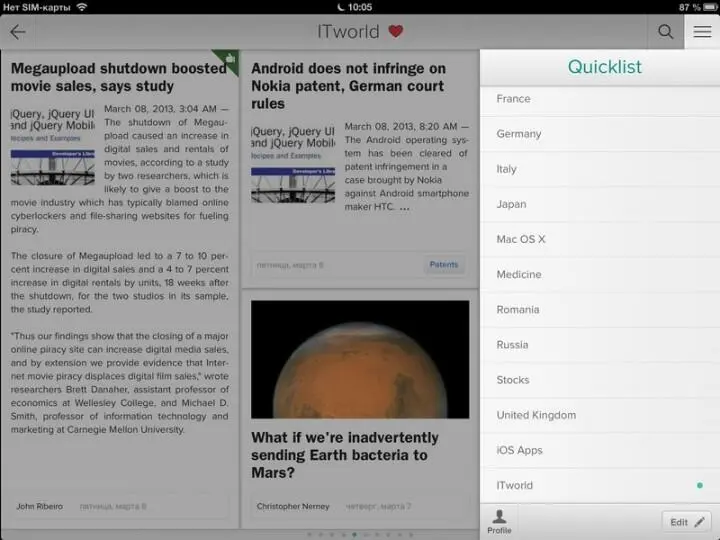The width and height of the screenshot is (720, 540).
Task: Tap the Quicklist panel heading
Action: 604,67
